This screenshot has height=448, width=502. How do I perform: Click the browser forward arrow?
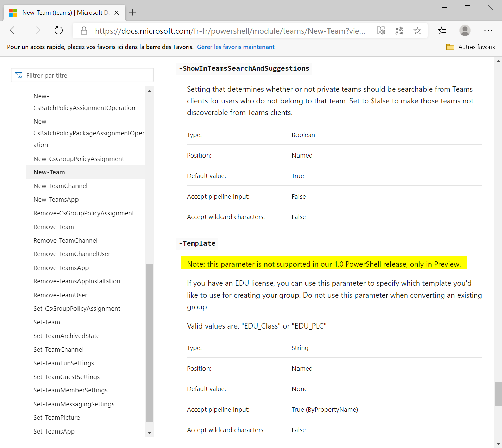point(36,30)
